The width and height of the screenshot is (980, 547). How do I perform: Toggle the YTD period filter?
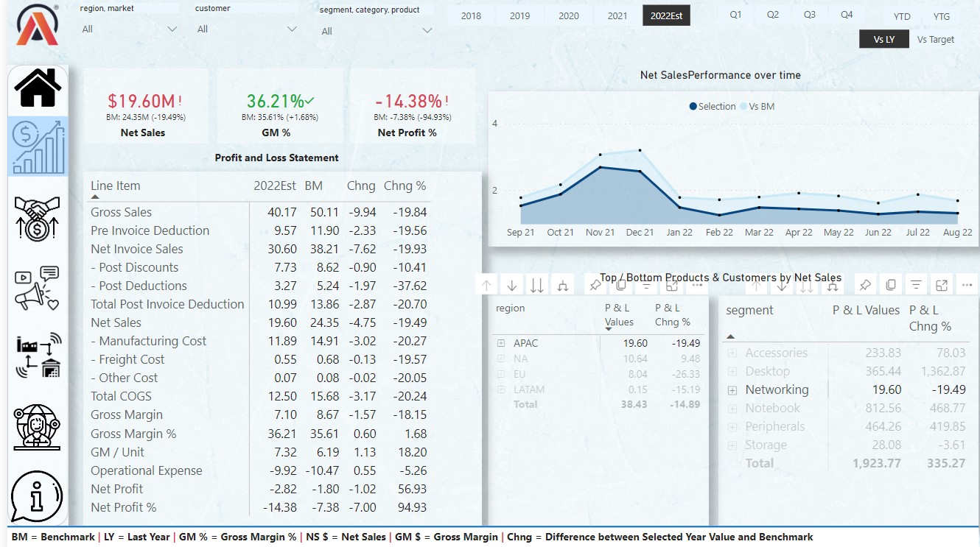click(x=902, y=16)
